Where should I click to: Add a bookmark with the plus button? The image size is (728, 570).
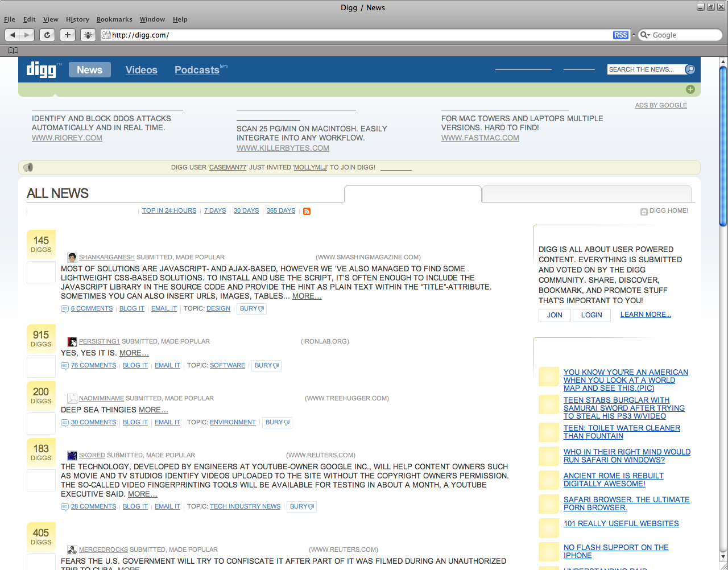(68, 35)
